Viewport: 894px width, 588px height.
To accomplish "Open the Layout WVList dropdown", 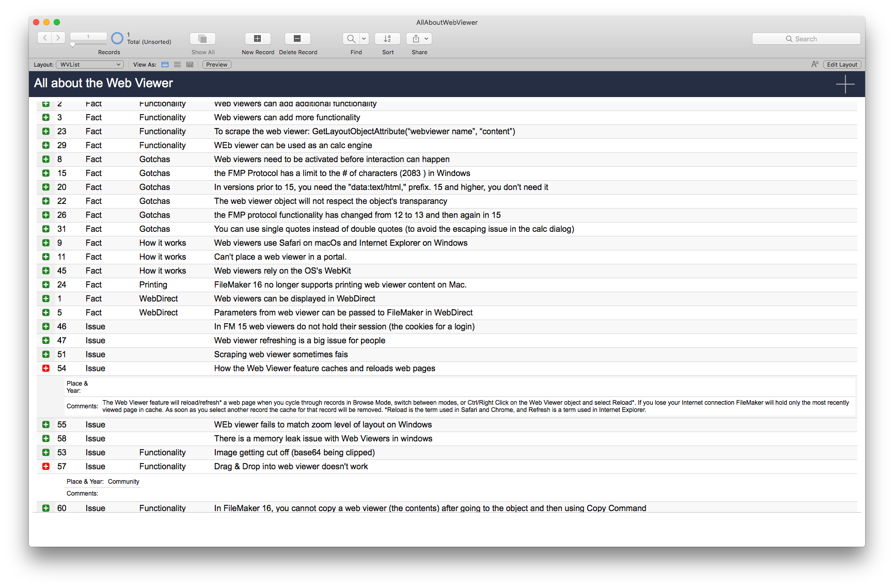I will (x=90, y=65).
